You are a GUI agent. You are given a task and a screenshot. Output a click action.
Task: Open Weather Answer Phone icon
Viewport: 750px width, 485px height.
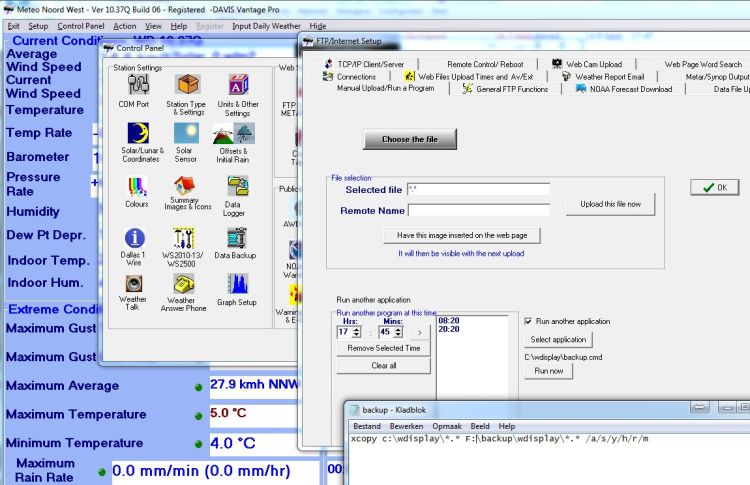pos(184,284)
